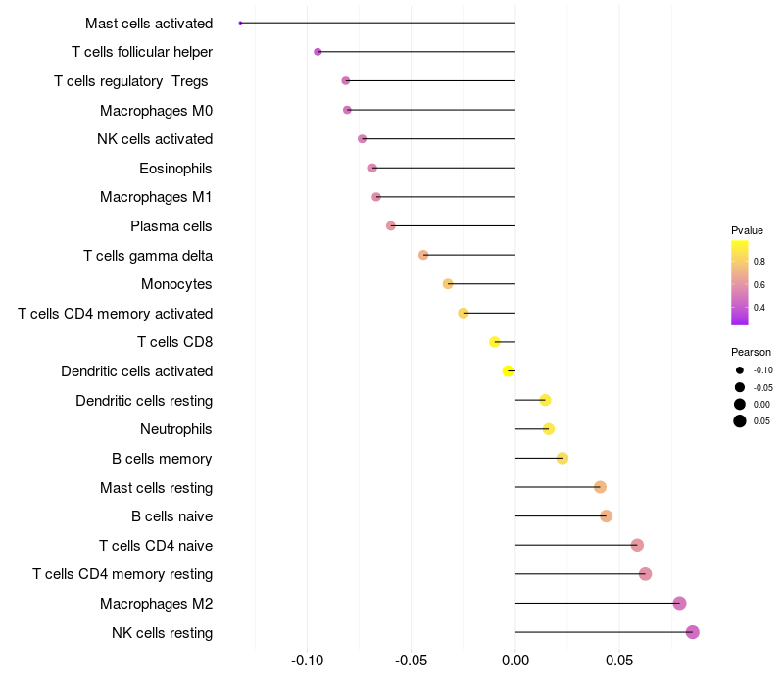The width and height of the screenshot is (784, 686).
Task: Click the Dendritic cells activated yellow dot
Action: [x=508, y=371]
